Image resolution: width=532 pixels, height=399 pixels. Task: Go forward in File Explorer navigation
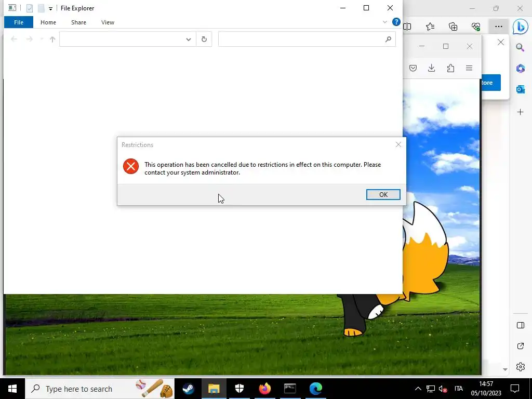pyautogui.click(x=30, y=39)
